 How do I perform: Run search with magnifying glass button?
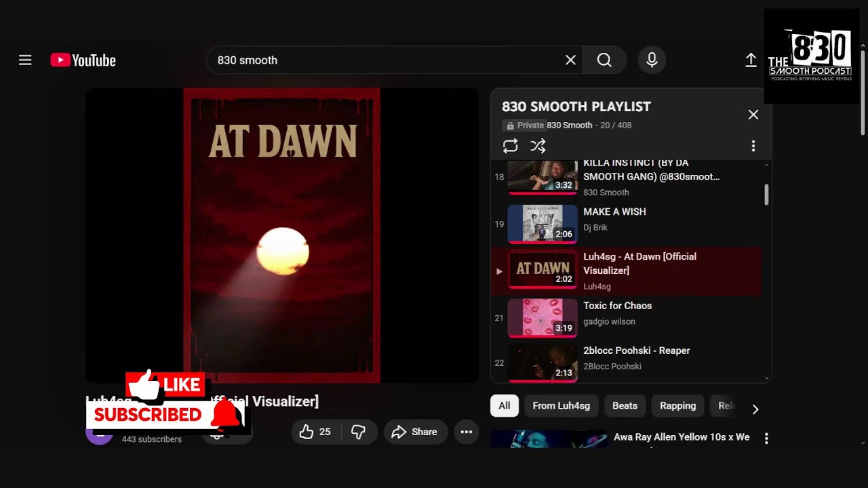[604, 60]
